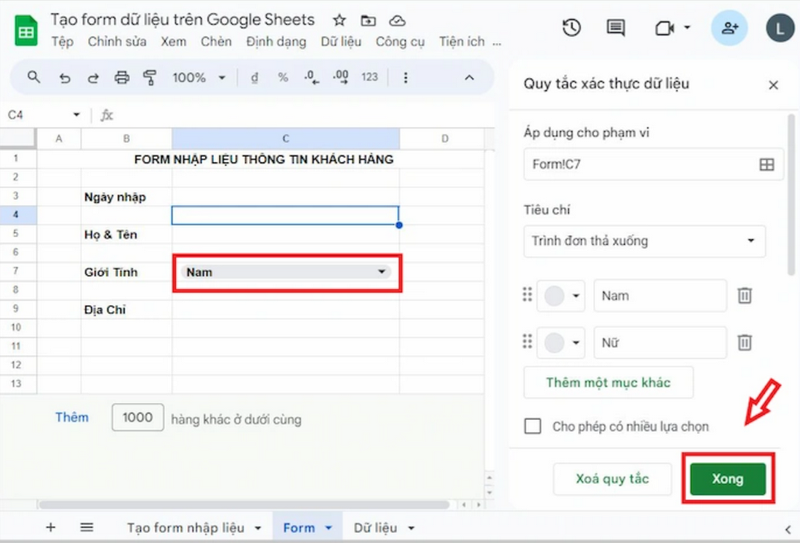
Task: Enable "Cho phép có nhiều lựa chọn" checkbox
Action: coord(534,426)
